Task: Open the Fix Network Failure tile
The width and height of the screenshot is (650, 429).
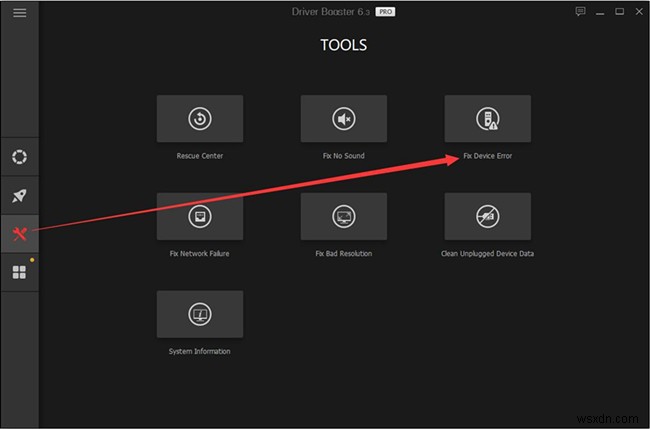Action: click(200, 216)
